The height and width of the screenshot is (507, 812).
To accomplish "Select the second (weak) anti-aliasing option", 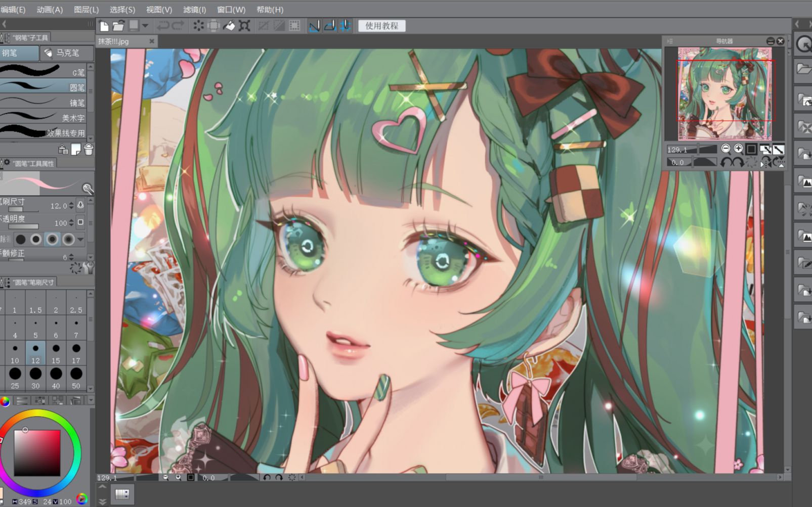I will pos(36,239).
